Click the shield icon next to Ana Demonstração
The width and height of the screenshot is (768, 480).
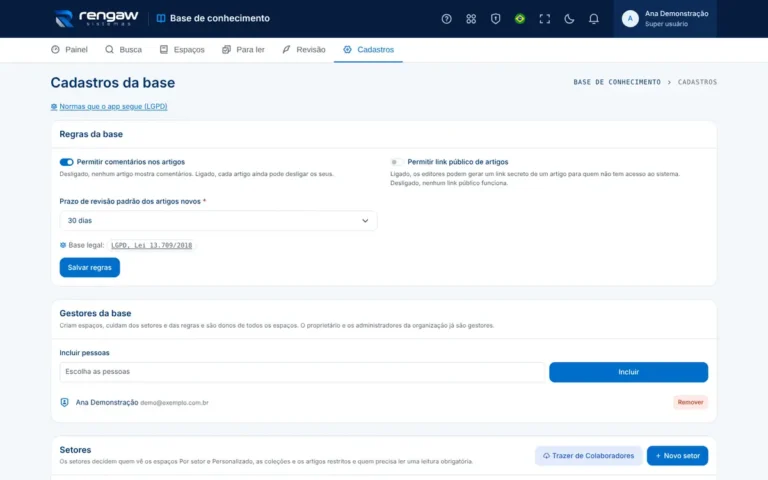click(x=64, y=402)
